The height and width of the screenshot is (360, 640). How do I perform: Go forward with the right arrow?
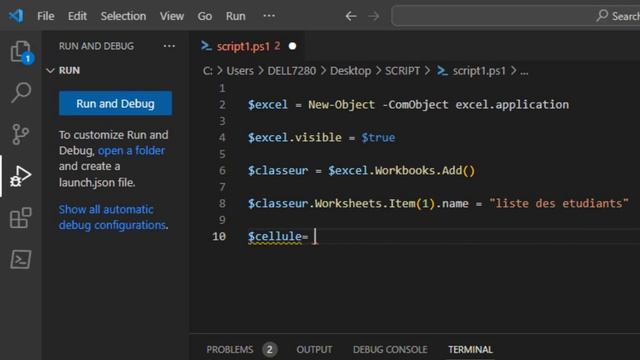(373, 16)
